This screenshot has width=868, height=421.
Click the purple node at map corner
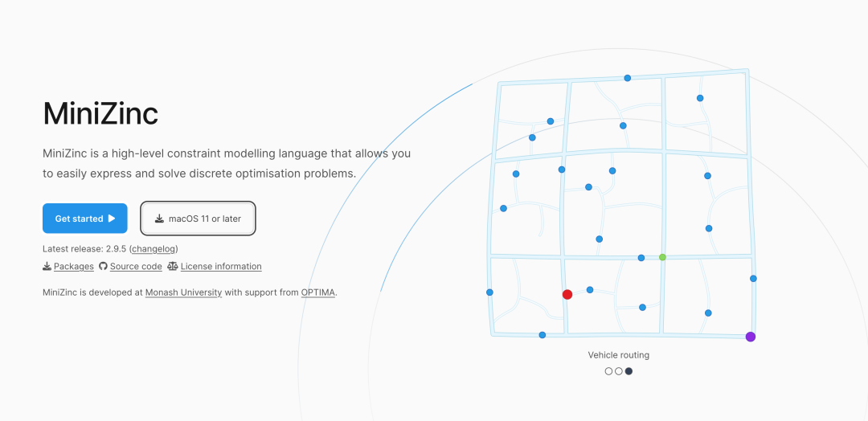(751, 337)
